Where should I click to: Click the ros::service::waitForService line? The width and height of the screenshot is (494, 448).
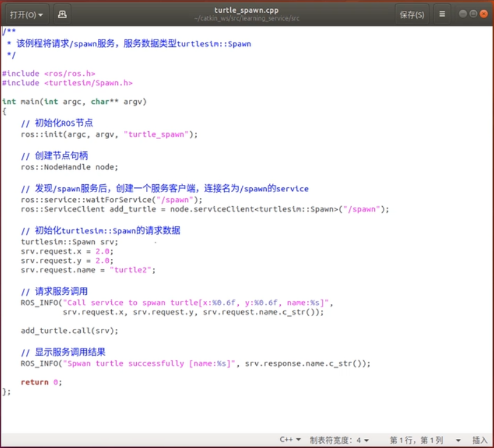pos(112,200)
